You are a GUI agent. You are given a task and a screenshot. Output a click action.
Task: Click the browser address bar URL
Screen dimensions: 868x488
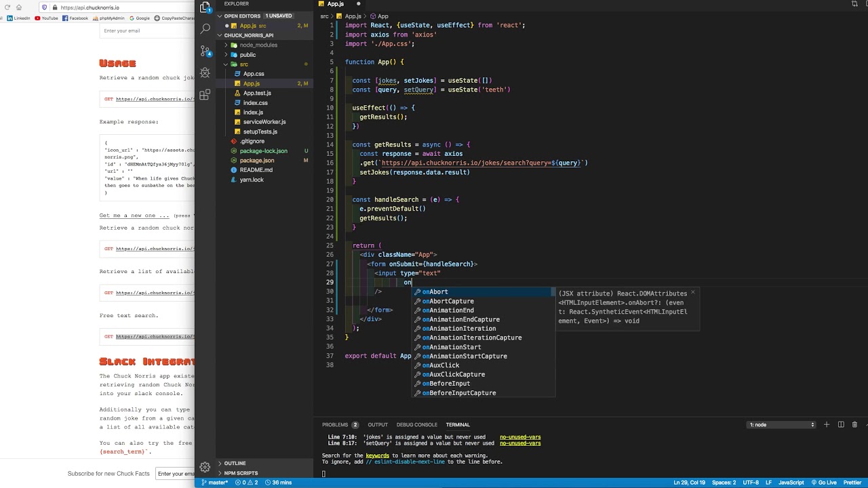click(x=90, y=7)
